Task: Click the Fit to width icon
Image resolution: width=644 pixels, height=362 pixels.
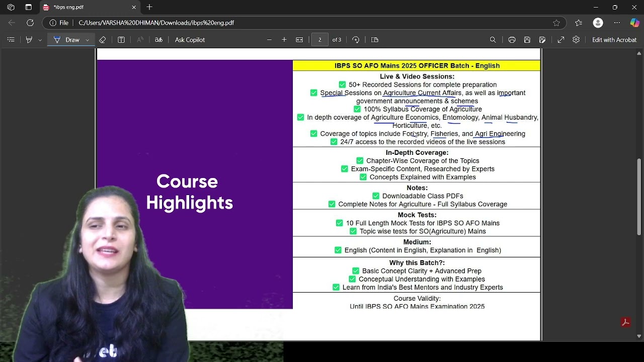Action: pyautogui.click(x=299, y=40)
